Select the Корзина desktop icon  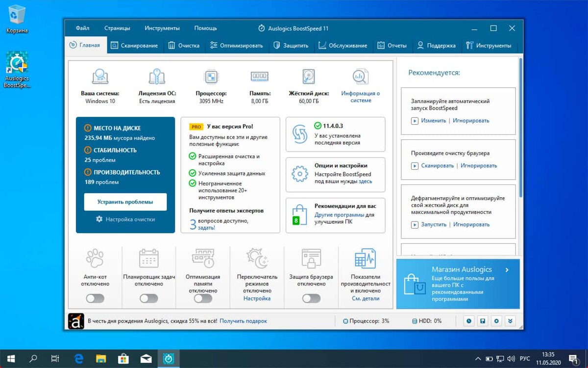coord(17,20)
